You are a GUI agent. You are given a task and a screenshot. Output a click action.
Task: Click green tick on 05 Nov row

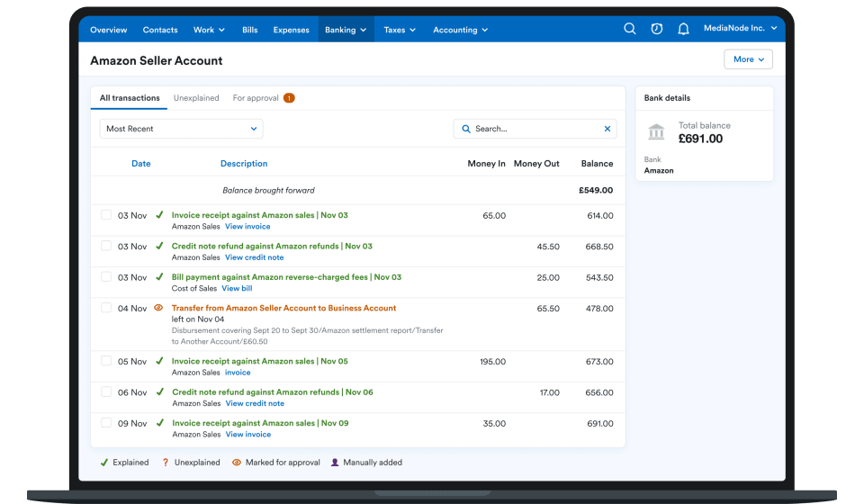[x=160, y=361]
